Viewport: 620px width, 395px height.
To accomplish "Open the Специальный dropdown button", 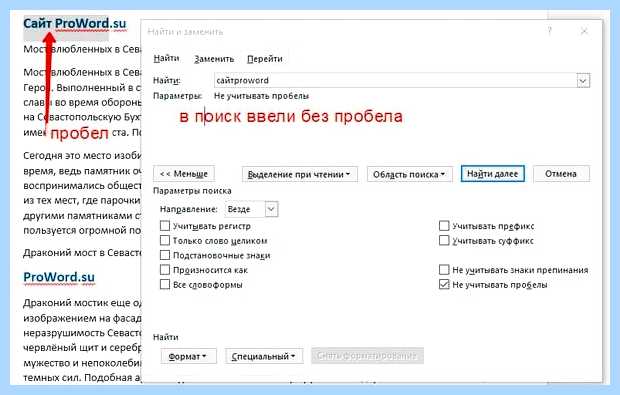I will tap(264, 356).
